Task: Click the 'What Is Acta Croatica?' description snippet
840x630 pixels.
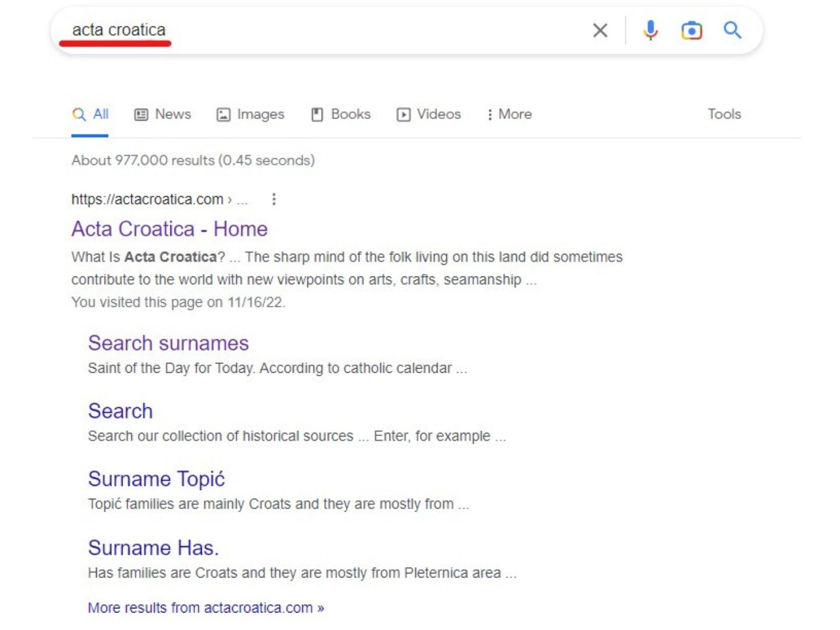Action: click(347, 268)
